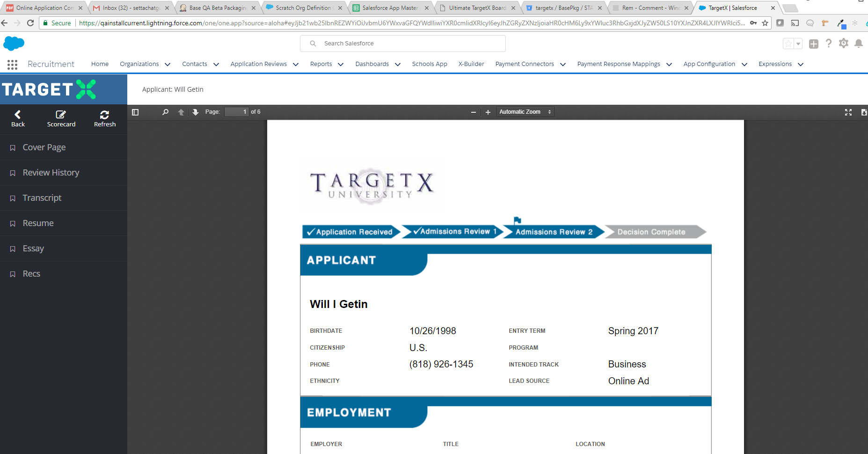The width and height of the screenshot is (868, 454).
Task: Switch PDF to presentation fullscreen mode
Action: click(848, 112)
